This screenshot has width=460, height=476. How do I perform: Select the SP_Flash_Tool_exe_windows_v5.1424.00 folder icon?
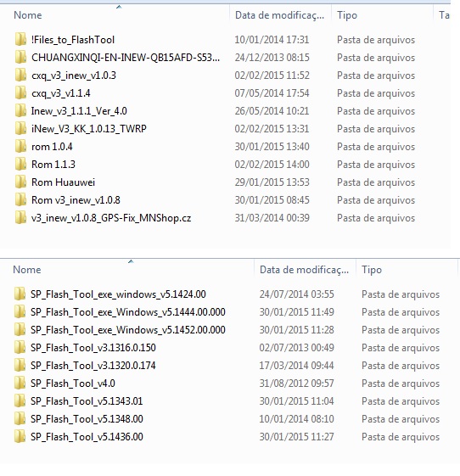20,294
